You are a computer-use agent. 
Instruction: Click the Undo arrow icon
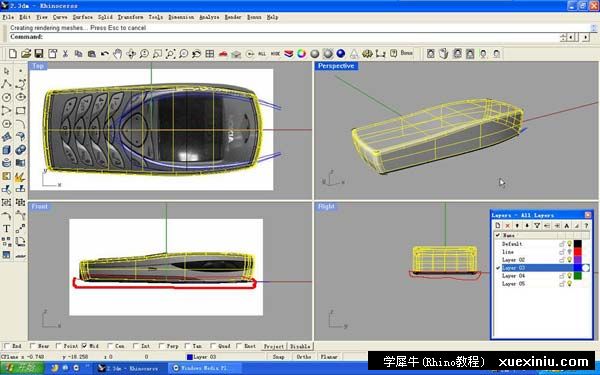pyautogui.click(x=104, y=54)
